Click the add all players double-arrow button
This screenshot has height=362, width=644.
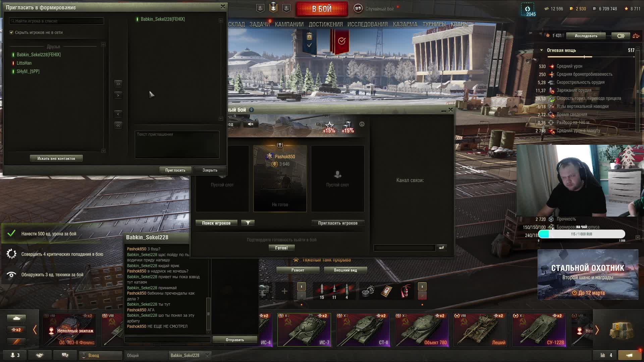click(118, 84)
